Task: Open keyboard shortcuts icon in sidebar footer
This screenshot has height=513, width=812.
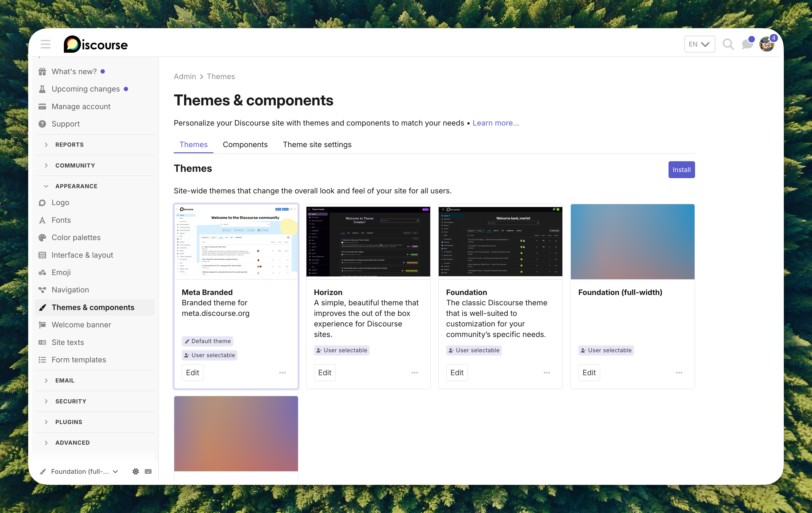Action: [x=148, y=471]
